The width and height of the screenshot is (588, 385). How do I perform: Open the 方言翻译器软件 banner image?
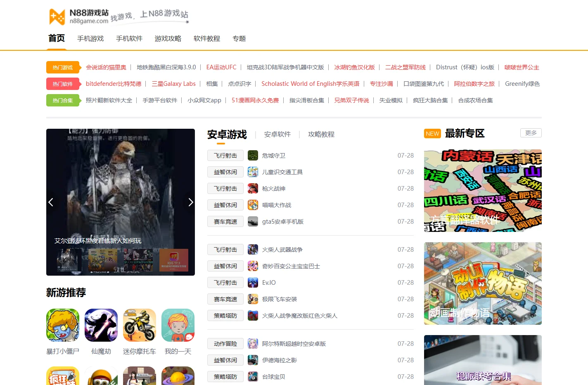(x=483, y=191)
